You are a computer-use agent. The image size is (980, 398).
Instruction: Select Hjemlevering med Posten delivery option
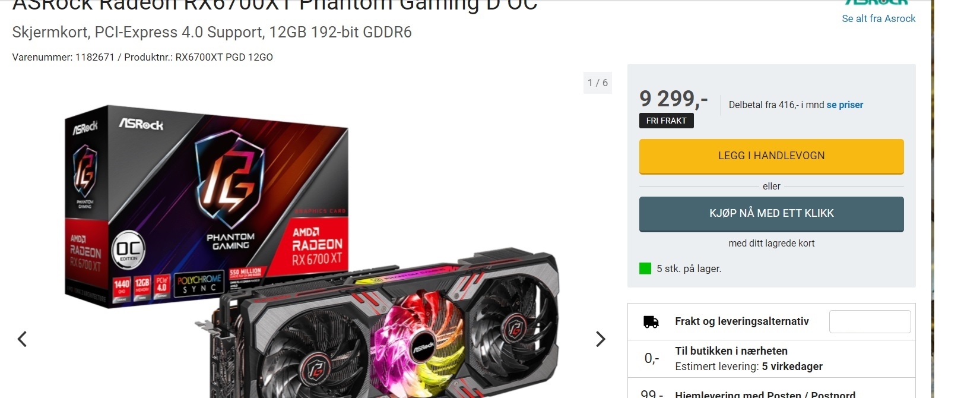[x=772, y=389]
